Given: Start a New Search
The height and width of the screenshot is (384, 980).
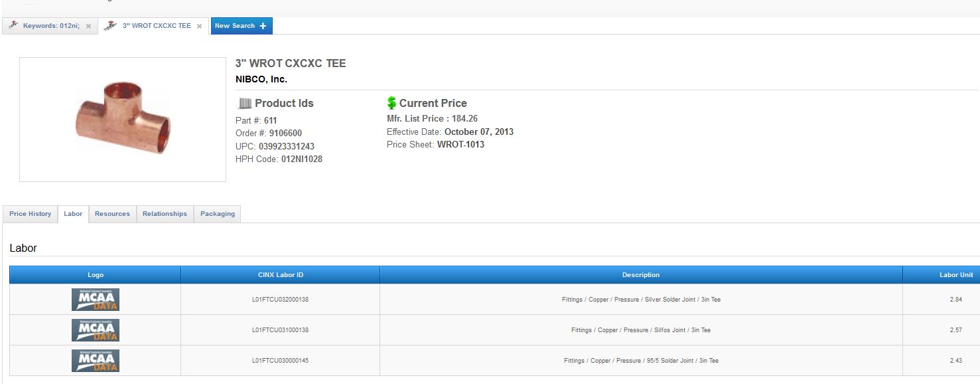Looking at the screenshot, I should click(242, 26).
